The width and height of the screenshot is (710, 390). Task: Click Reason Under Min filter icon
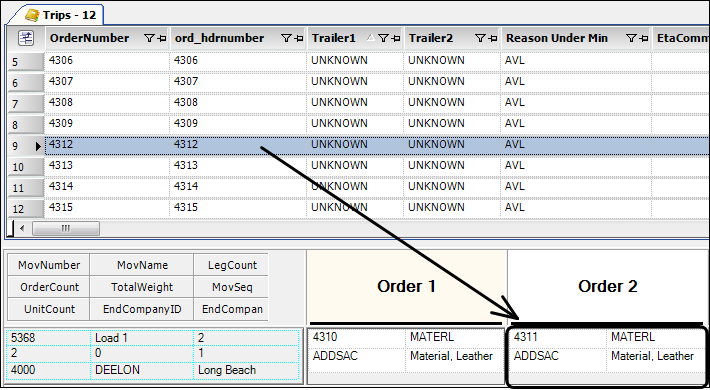[x=631, y=39]
